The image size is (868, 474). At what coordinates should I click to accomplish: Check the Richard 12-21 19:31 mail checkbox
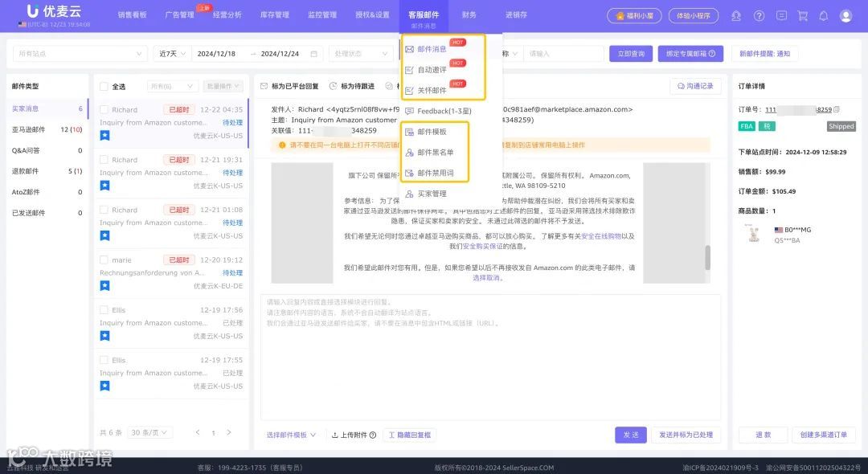[104, 159]
